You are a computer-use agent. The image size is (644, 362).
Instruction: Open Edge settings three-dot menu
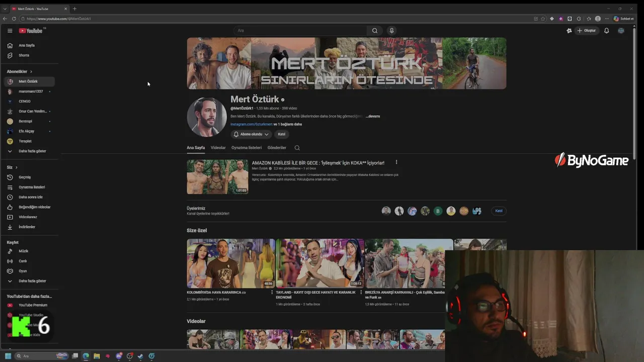tap(607, 19)
